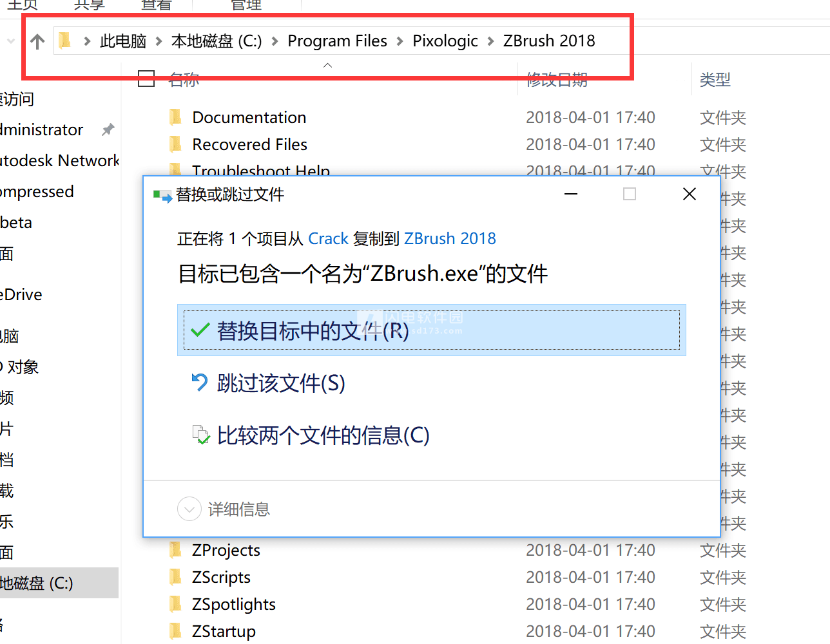
Task: Click ZStartup row type 文件夹
Action: (723, 631)
